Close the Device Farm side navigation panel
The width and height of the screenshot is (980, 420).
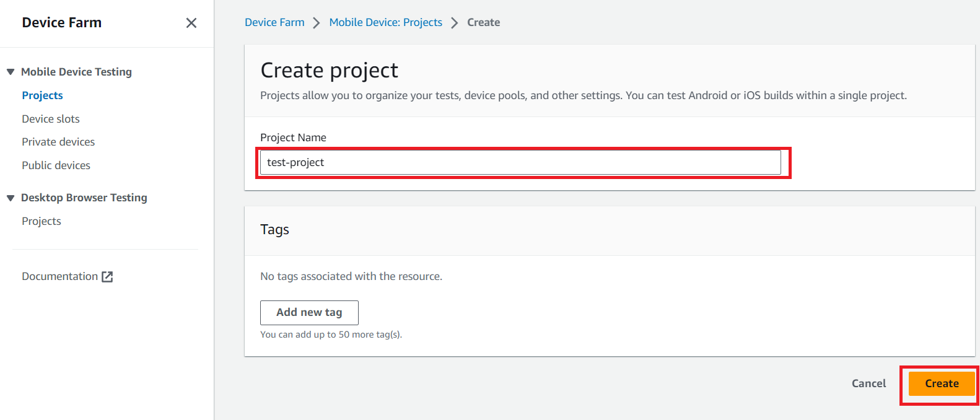tap(191, 23)
